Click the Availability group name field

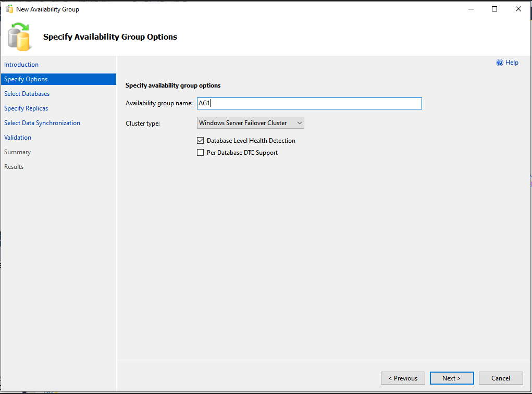pyautogui.click(x=309, y=103)
